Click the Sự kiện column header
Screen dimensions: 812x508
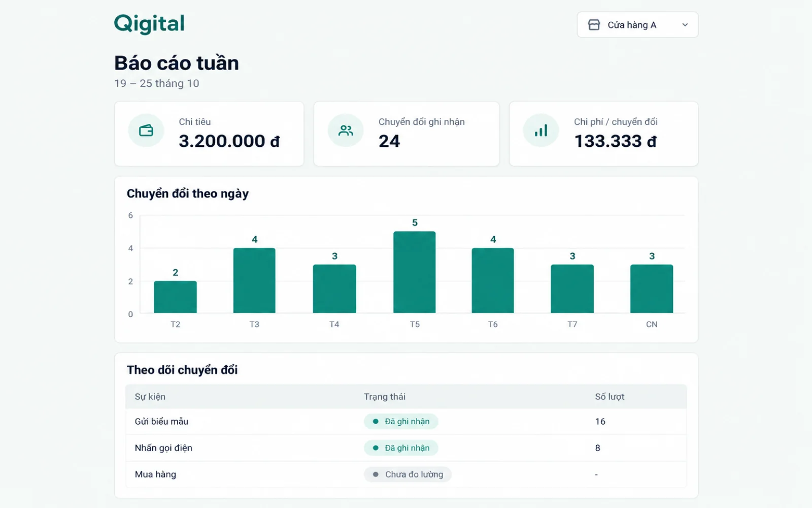(x=150, y=397)
